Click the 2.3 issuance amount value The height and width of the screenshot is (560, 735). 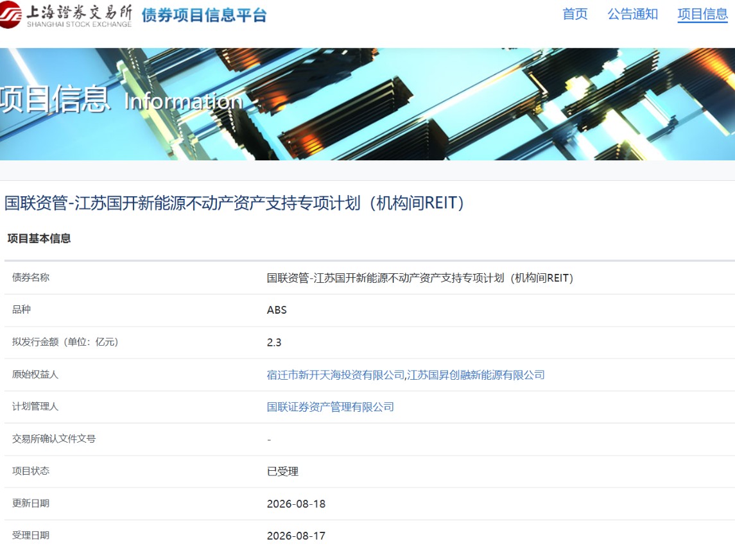(x=274, y=343)
